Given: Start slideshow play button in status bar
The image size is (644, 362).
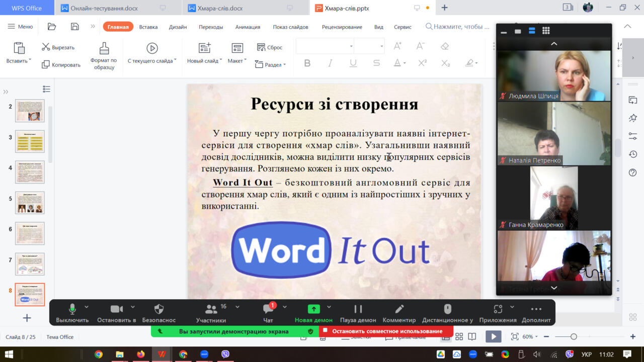Looking at the screenshot, I should pyautogui.click(x=493, y=336).
